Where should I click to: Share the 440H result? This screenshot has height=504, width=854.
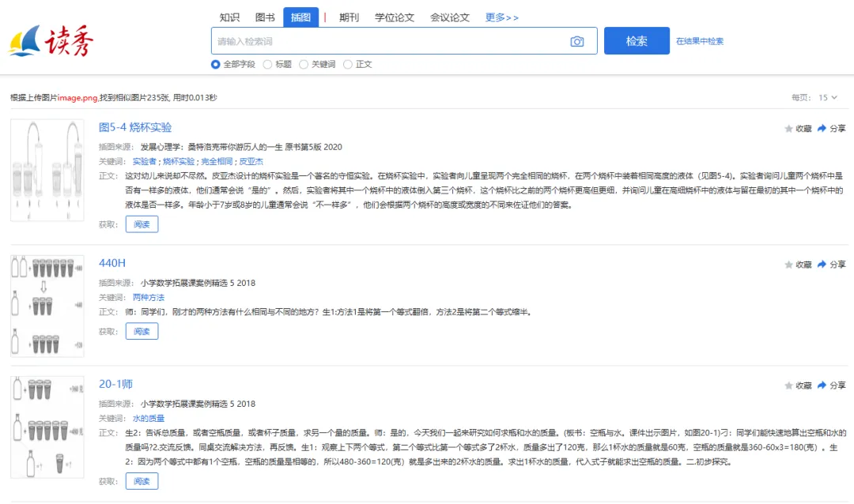(822, 264)
